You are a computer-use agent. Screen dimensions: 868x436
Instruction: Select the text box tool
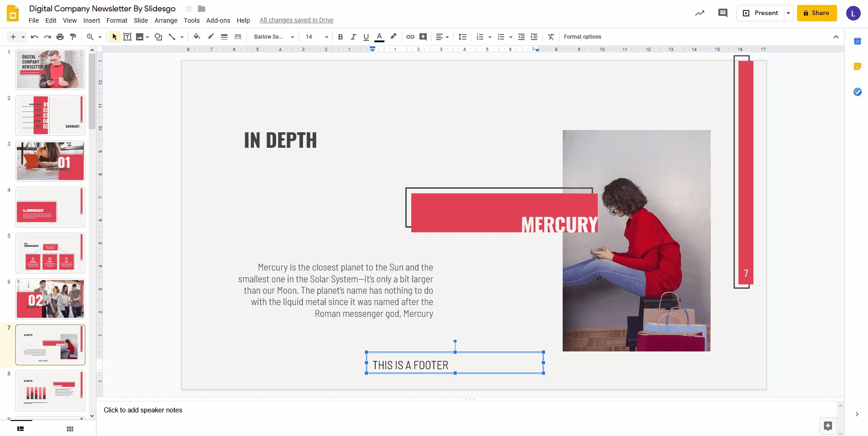(x=127, y=37)
